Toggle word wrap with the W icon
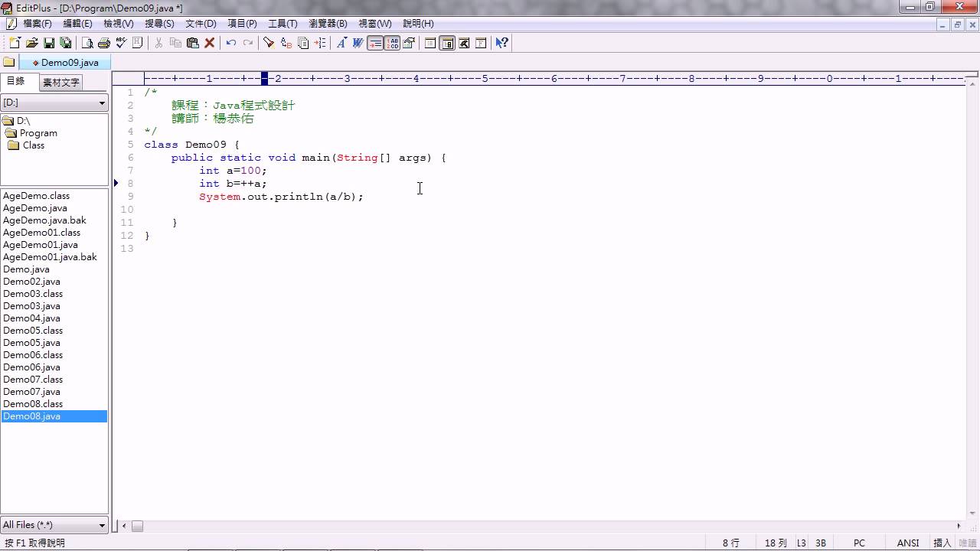Screen dimensions: 980x551 [x=358, y=43]
